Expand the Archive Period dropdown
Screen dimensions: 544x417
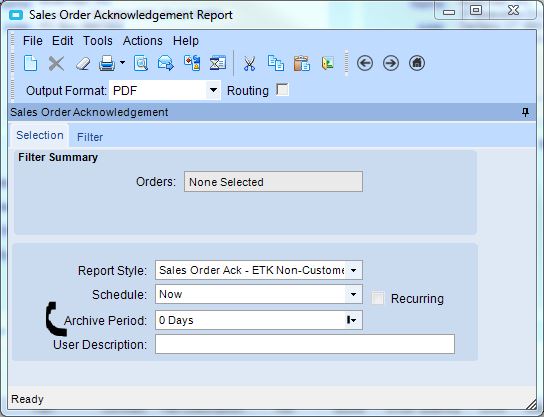353,320
